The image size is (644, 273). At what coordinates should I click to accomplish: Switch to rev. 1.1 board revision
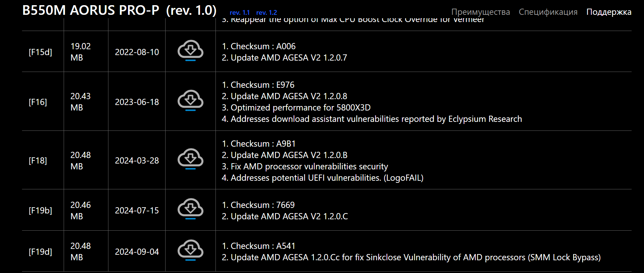pos(240,13)
